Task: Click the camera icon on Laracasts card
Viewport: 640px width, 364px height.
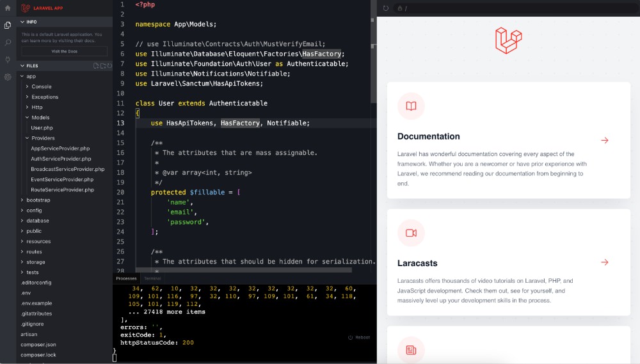Action: pos(411,233)
